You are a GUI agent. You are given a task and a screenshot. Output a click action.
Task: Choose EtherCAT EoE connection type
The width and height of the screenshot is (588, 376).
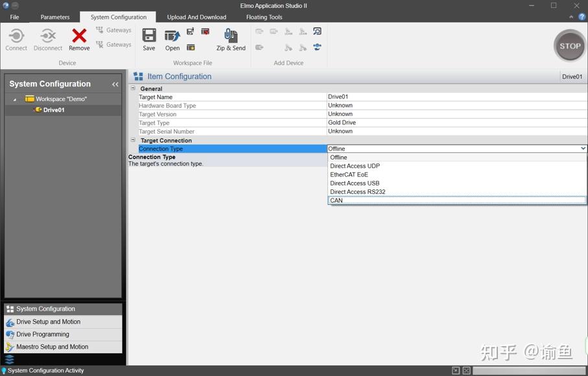tap(457, 174)
